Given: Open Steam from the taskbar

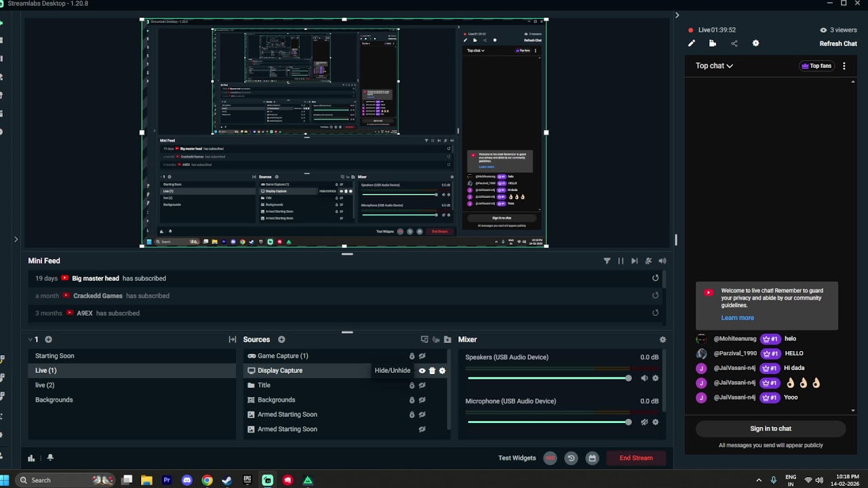Looking at the screenshot, I should point(227,480).
